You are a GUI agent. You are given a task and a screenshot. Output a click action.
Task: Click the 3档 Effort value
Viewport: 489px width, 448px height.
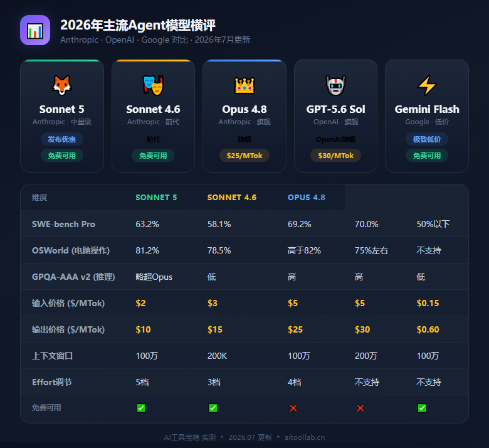click(x=214, y=382)
